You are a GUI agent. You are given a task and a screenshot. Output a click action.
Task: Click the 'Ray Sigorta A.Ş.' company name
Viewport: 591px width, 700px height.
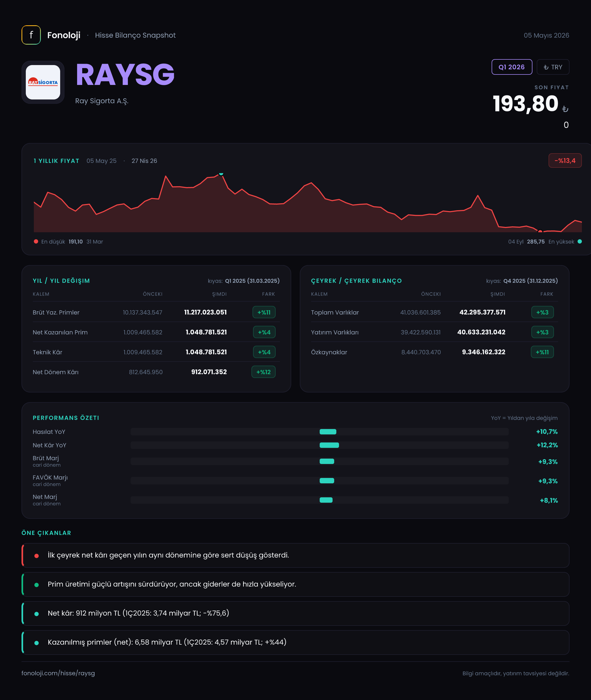(x=102, y=101)
